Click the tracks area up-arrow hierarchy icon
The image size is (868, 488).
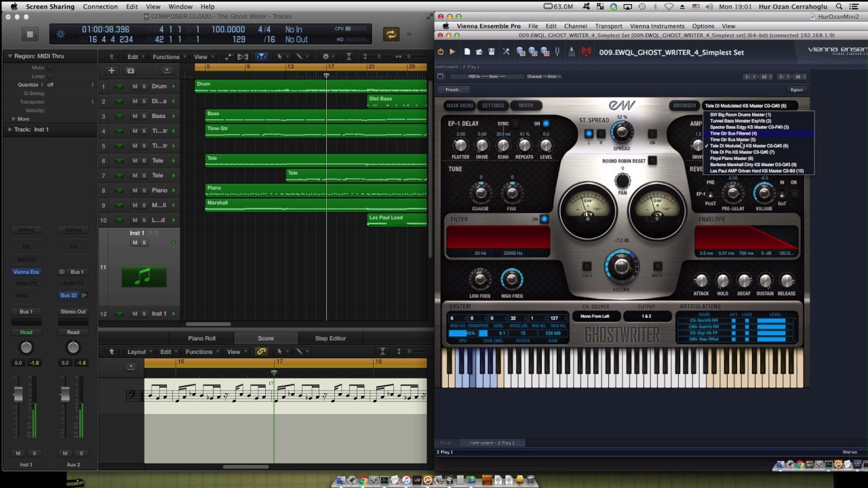click(x=112, y=57)
